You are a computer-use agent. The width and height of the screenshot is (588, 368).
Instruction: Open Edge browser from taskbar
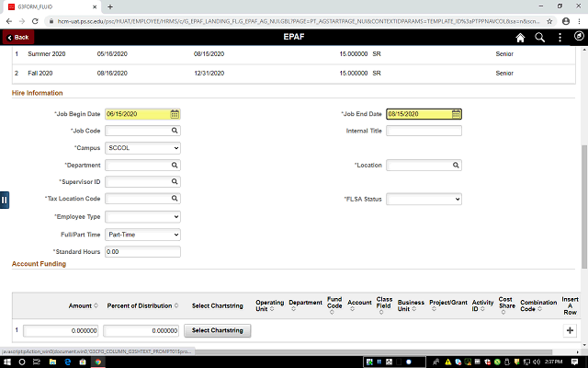(67, 362)
